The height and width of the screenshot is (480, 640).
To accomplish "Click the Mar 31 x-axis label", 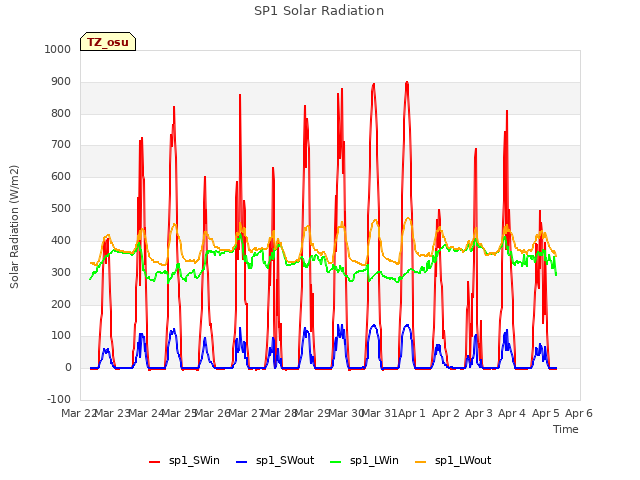I will pos(380,413).
